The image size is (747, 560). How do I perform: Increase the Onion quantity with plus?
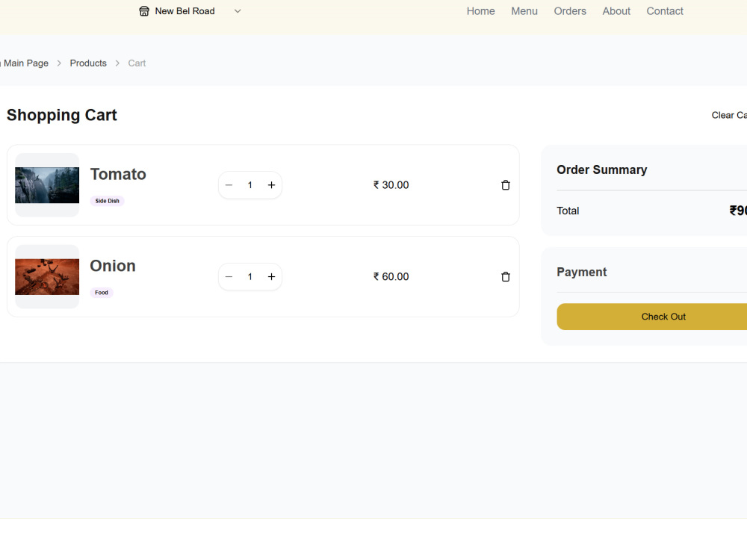[271, 277]
